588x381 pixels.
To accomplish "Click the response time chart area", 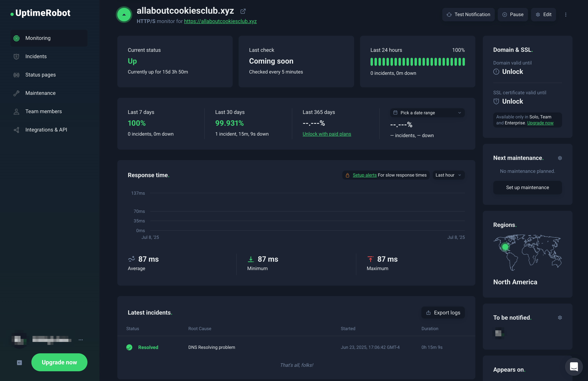I will [x=307, y=212].
